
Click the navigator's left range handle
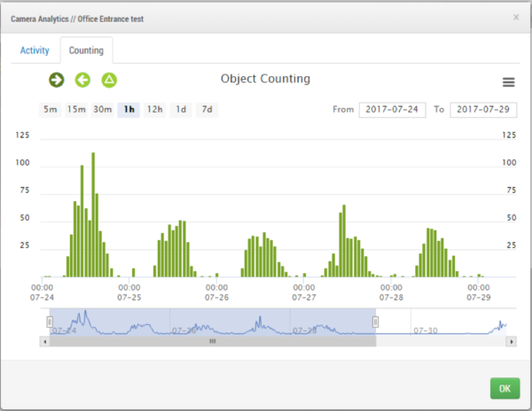50,322
